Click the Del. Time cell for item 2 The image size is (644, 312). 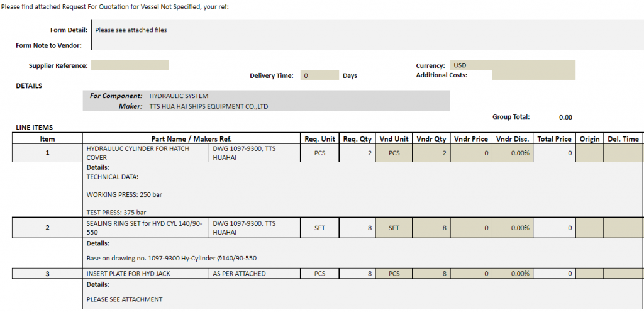pos(623,228)
